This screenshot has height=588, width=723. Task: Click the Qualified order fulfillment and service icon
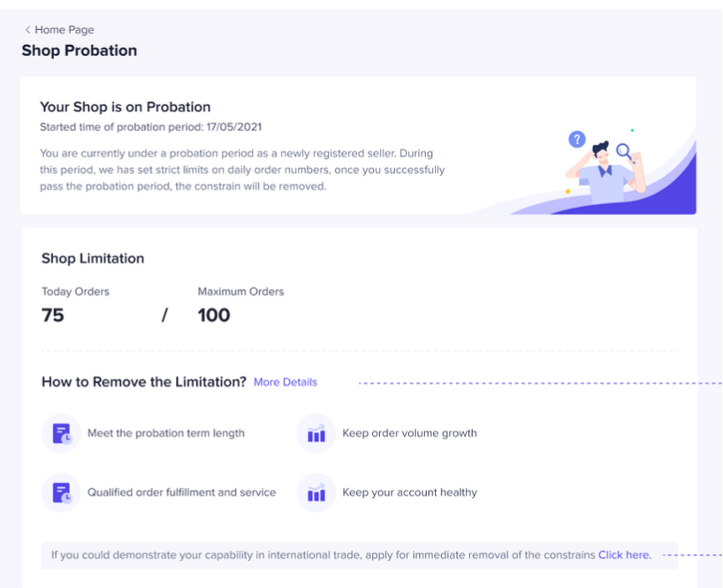click(x=61, y=493)
